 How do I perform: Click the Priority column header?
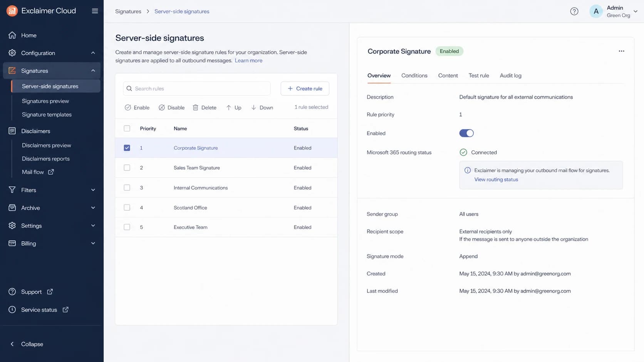[148, 128]
